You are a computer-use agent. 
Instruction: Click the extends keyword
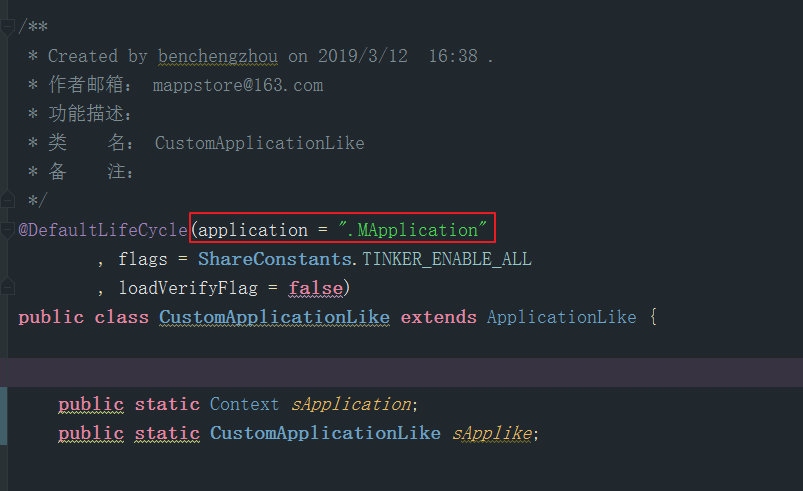(x=438, y=317)
